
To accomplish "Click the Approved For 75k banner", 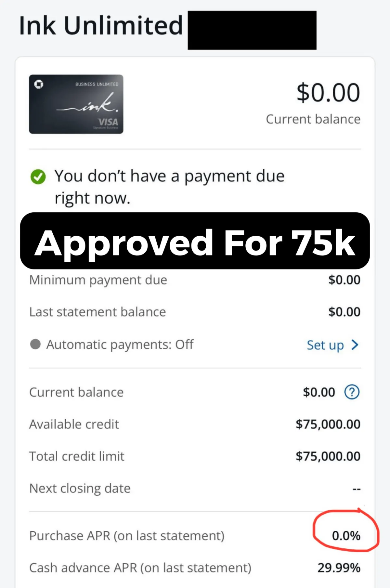I will pyautogui.click(x=195, y=241).
